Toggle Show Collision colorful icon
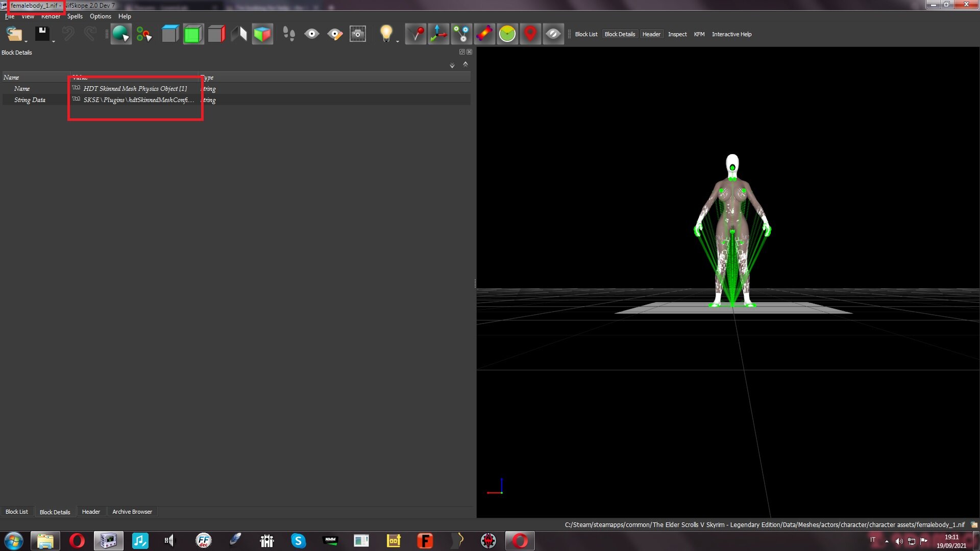The image size is (980, 551). [x=484, y=34]
